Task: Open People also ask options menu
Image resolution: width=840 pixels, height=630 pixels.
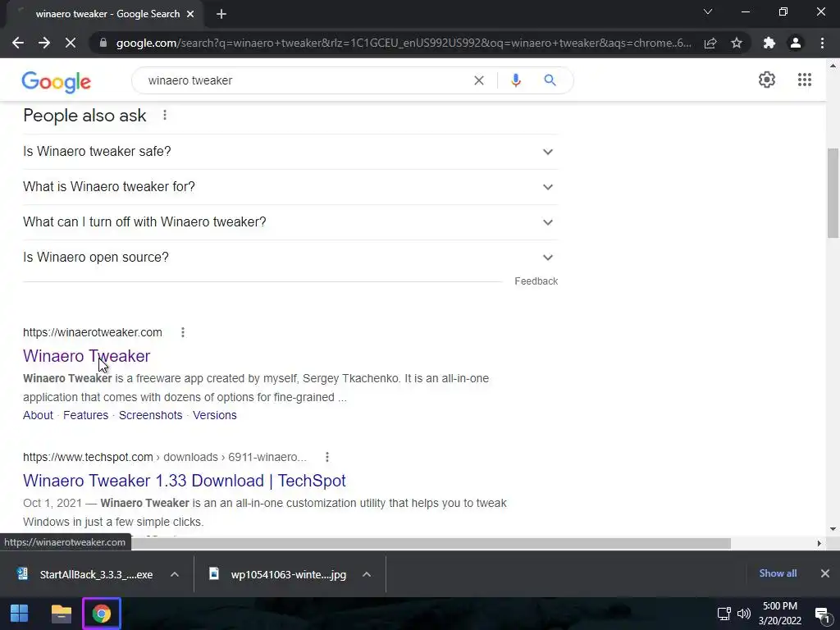Action: point(165,115)
